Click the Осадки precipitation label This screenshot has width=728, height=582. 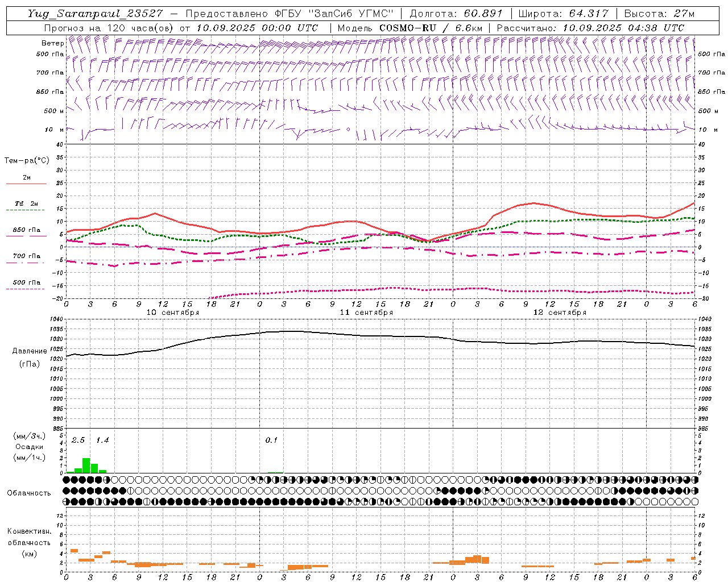pos(30,447)
